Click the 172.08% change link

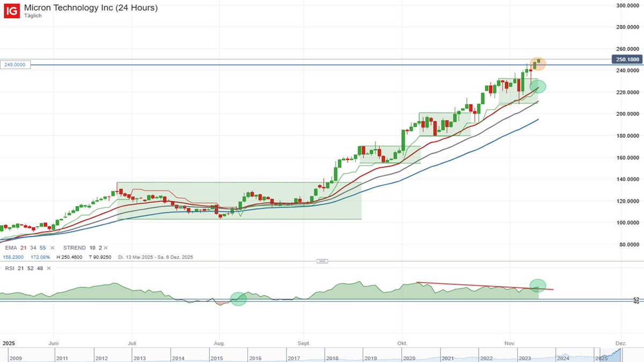pyautogui.click(x=39, y=257)
